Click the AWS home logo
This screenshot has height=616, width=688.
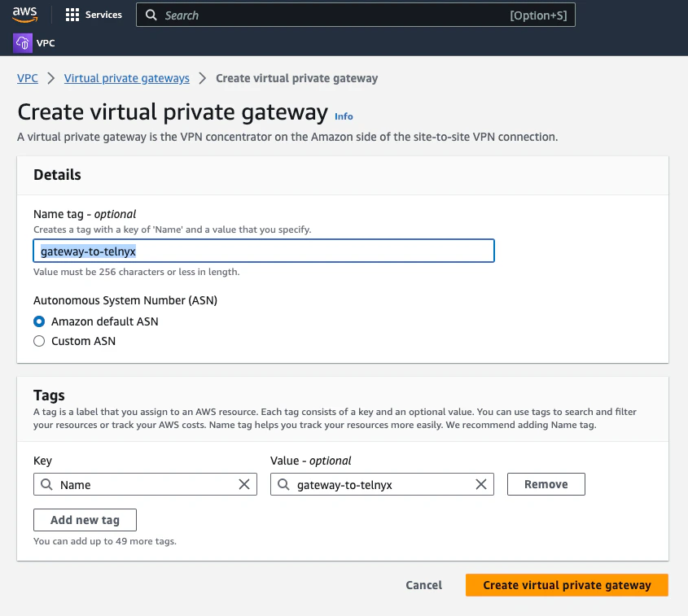pos(23,14)
